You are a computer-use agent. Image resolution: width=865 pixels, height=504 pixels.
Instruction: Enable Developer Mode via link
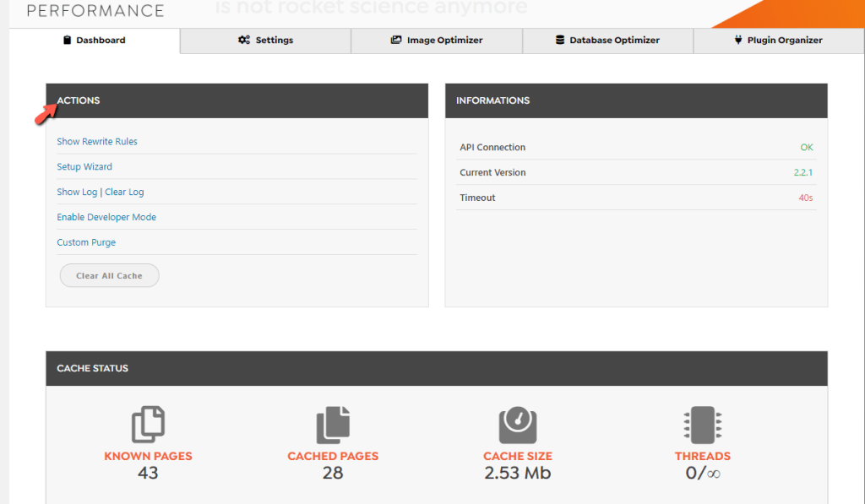coord(106,217)
